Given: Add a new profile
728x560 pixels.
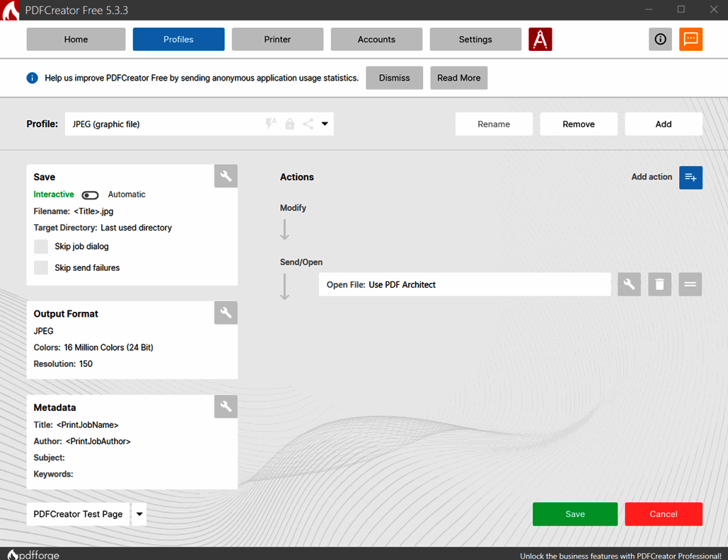Looking at the screenshot, I should point(664,124).
